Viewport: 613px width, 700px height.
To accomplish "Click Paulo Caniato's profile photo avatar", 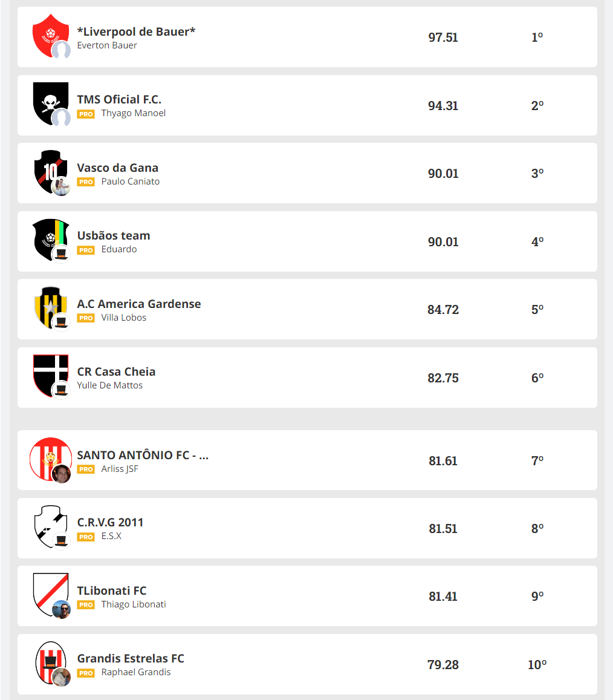I will pos(61,186).
